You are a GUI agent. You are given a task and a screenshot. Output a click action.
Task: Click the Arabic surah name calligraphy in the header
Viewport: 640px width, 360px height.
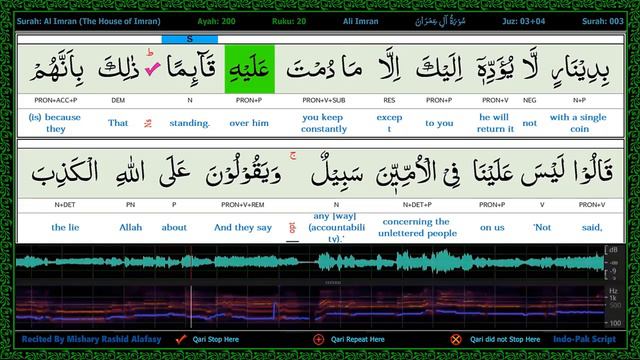point(440,21)
